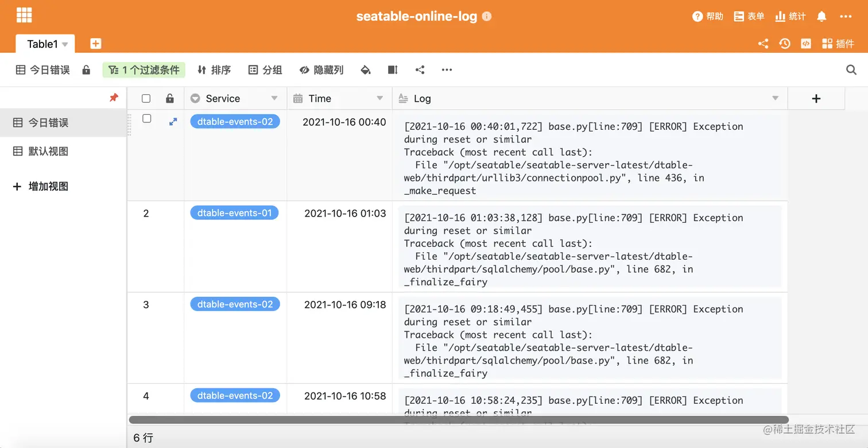Open the 排序 sort options

(x=214, y=70)
